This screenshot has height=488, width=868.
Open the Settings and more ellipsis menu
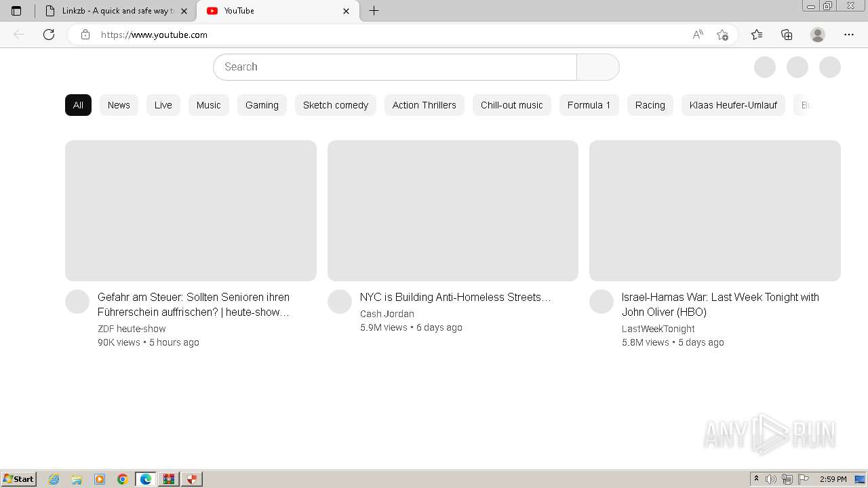pyautogui.click(x=849, y=35)
